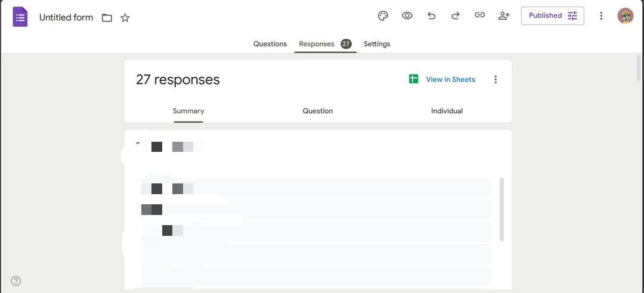Star the Untitled form

[125, 18]
